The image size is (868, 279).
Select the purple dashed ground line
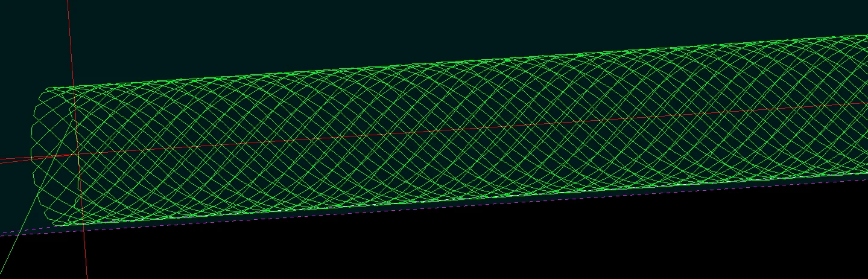coord(434,206)
